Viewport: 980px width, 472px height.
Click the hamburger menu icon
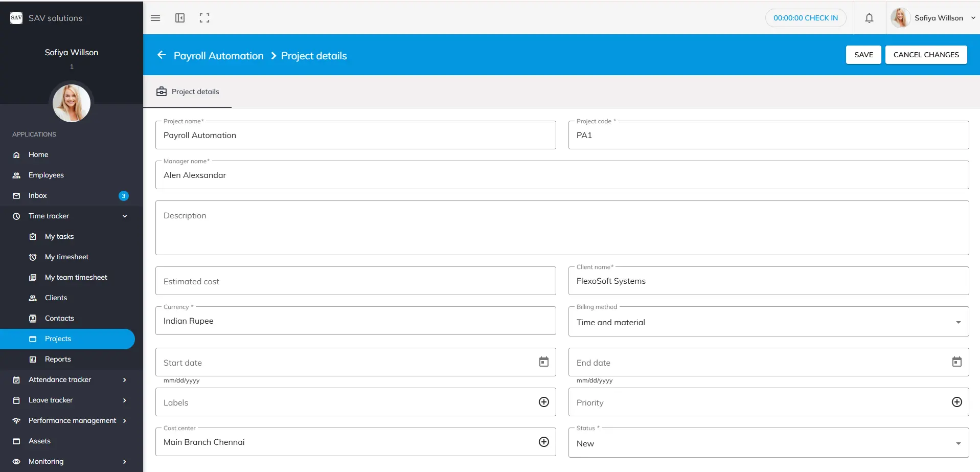155,18
